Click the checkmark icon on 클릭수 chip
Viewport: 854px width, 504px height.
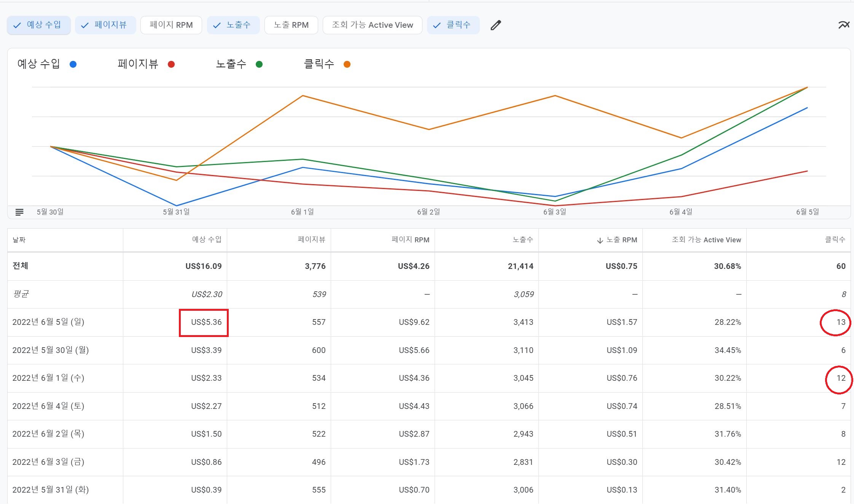click(x=437, y=25)
